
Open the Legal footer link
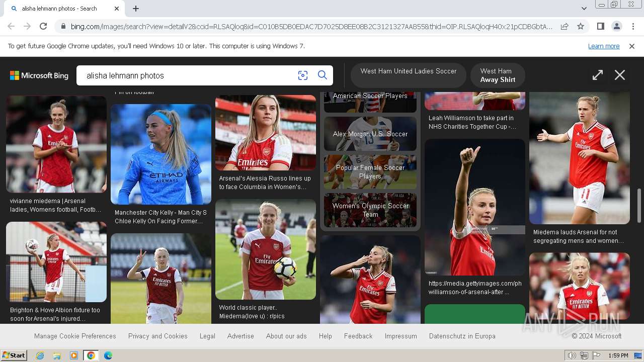point(207,336)
